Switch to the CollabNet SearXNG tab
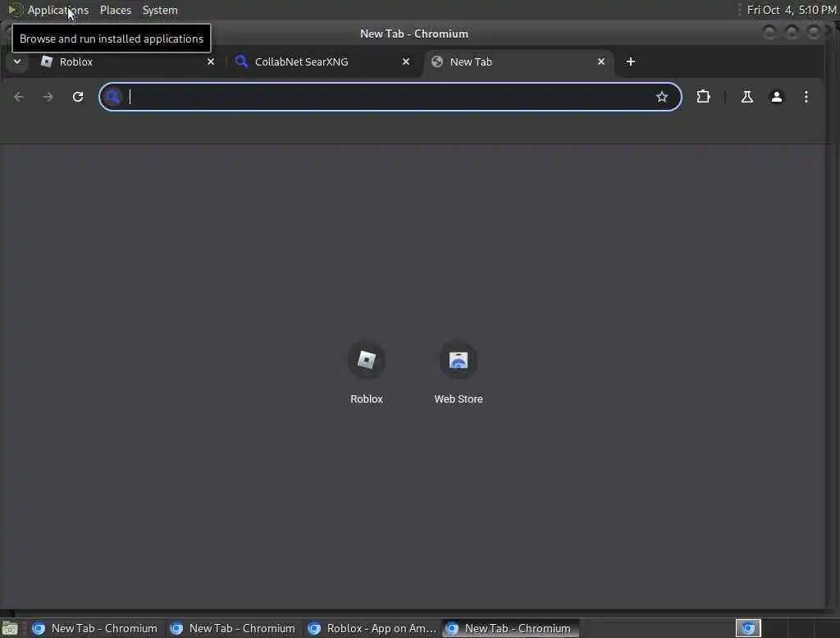The height and width of the screenshot is (638, 840). click(x=323, y=62)
